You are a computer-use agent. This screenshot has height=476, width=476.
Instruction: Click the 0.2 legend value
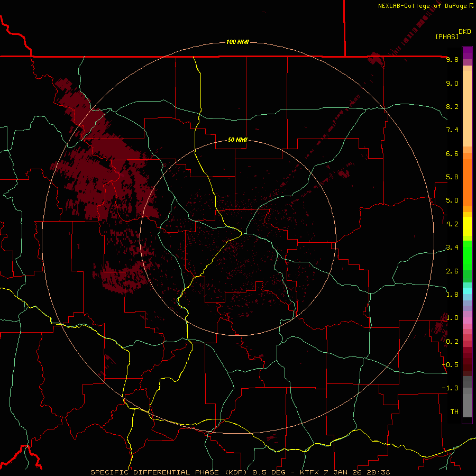[452, 342]
